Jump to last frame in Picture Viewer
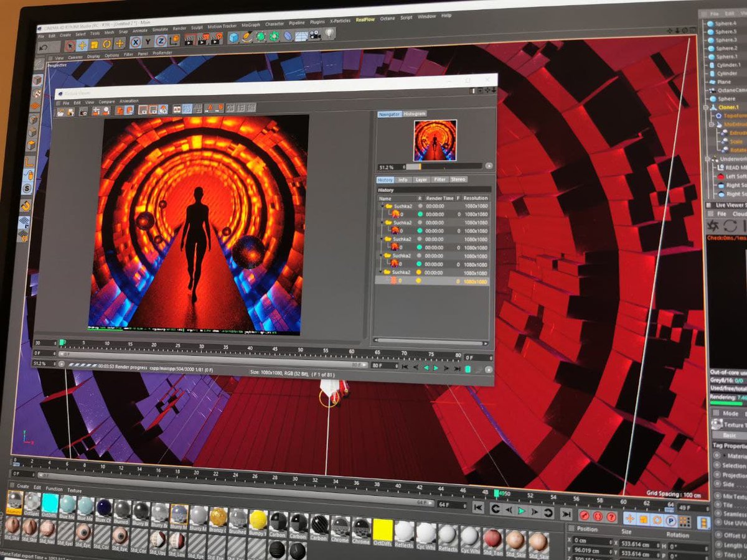This screenshot has height=560, width=747. [458, 368]
